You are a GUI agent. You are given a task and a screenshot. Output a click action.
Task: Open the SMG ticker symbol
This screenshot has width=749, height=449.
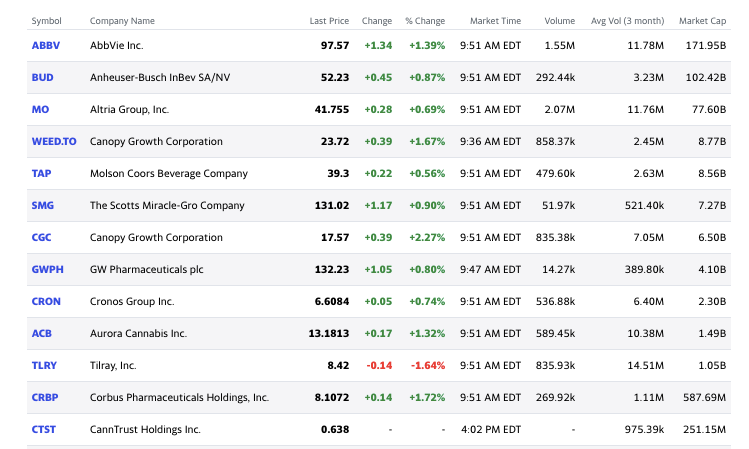coord(43,205)
